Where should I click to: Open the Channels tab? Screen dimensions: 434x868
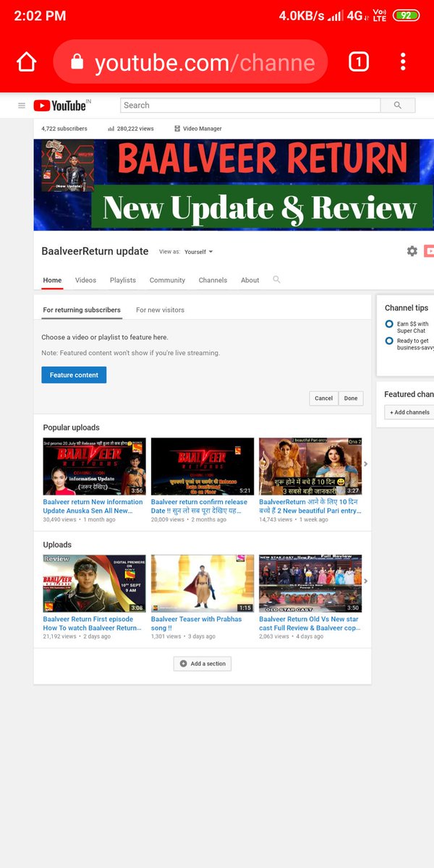pyautogui.click(x=213, y=280)
